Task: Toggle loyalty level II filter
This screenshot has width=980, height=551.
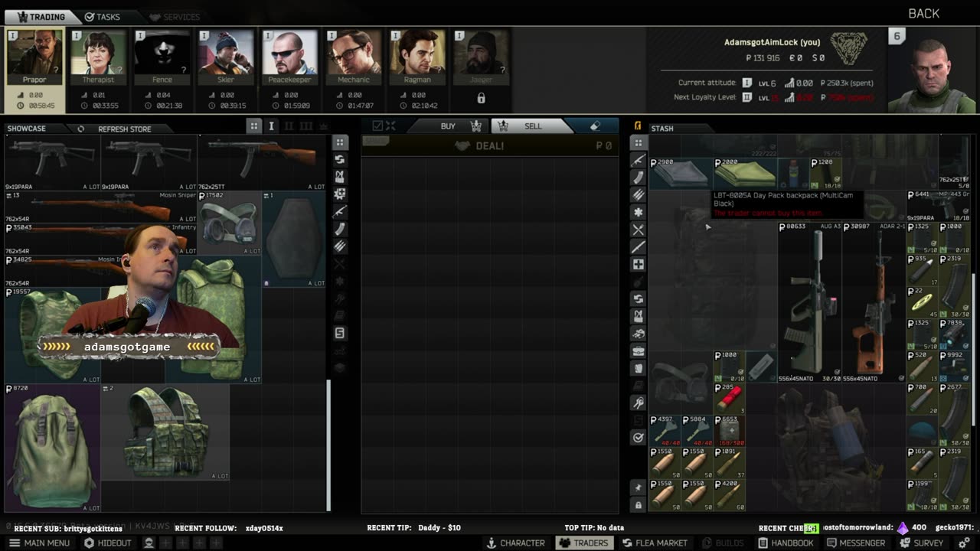Action: click(289, 126)
